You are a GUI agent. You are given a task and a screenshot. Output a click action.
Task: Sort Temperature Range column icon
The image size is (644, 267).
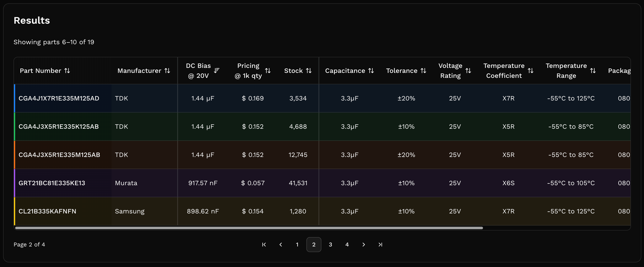593,71
